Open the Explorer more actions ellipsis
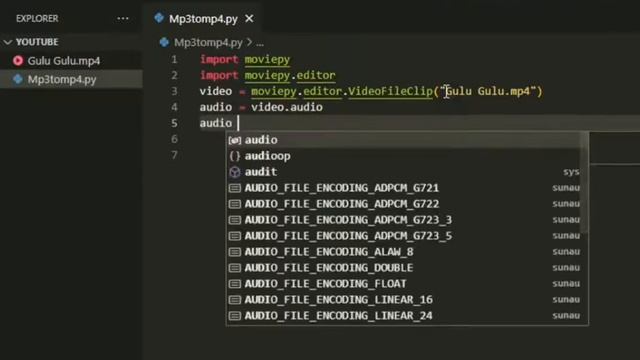The height and width of the screenshot is (360, 640). (122, 19)
